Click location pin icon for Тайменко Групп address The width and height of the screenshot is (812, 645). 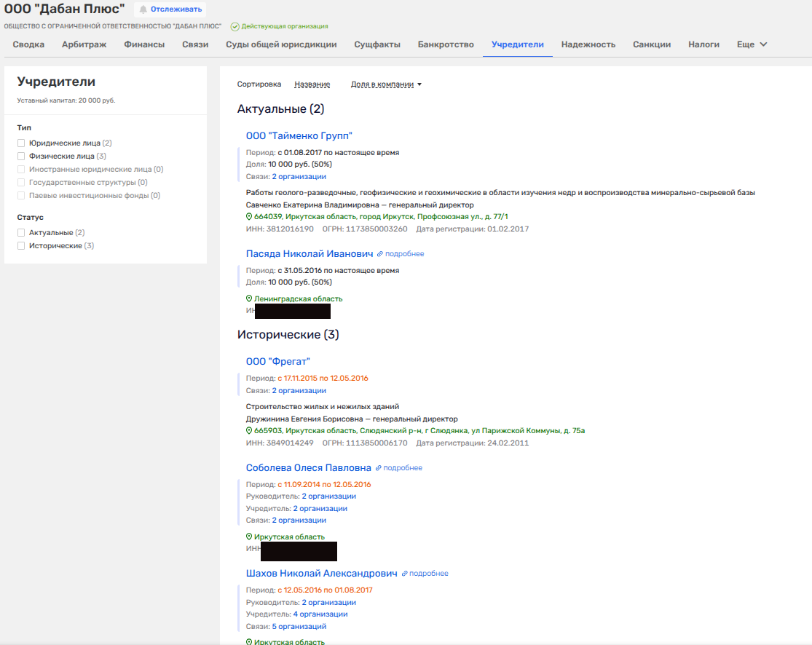point(249,217)
